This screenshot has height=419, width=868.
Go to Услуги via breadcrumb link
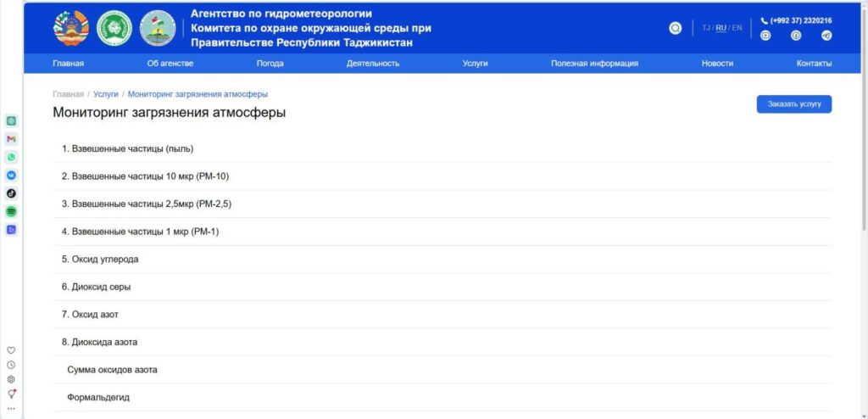(x=106, y=94)
